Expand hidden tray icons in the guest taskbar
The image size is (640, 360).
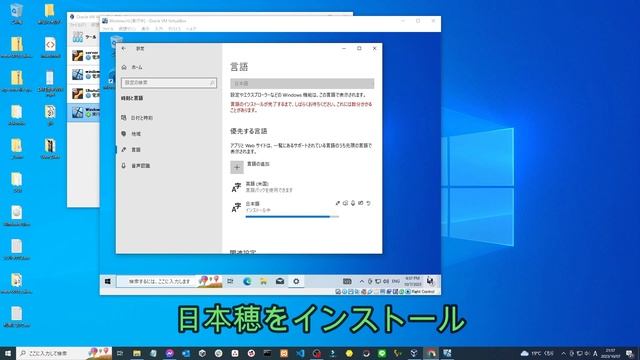(x=362, y=281)
